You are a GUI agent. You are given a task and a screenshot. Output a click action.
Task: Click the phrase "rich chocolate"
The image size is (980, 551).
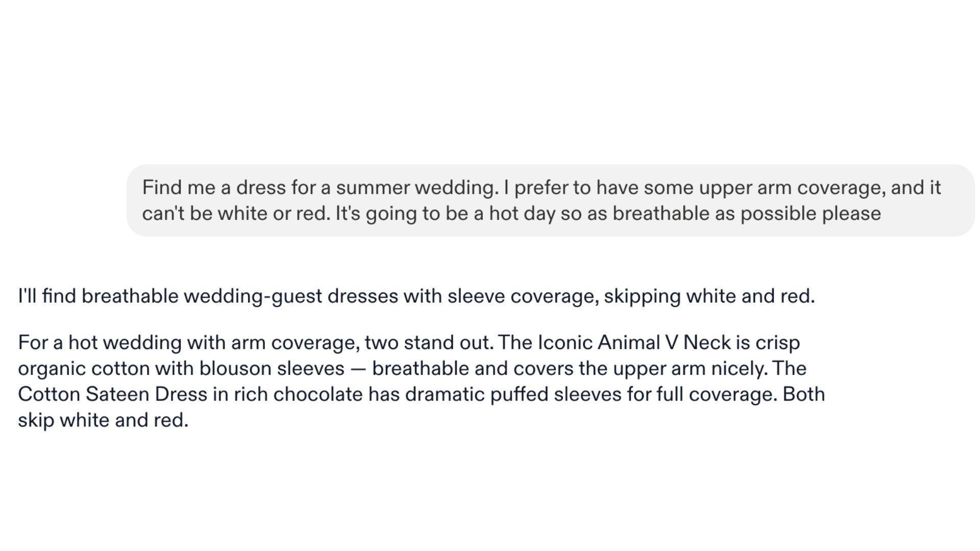click(x=298, y=394)
